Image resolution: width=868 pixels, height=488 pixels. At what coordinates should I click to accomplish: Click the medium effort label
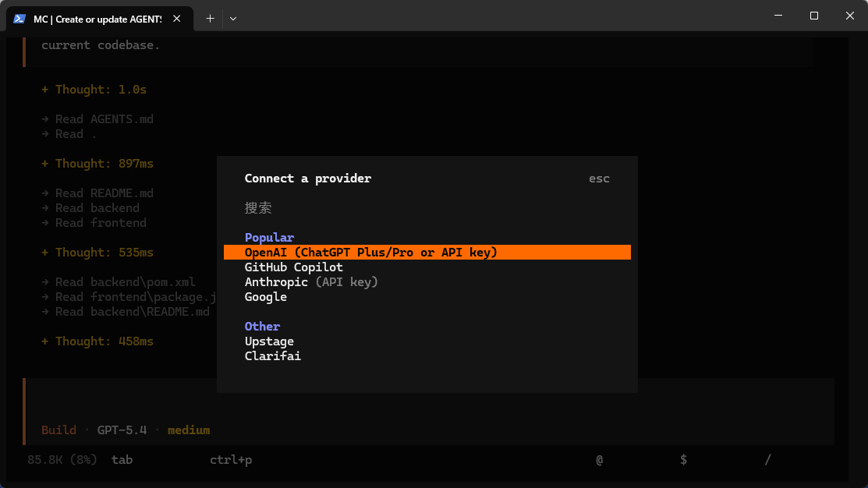pyautogui.click(x=189, y=430)
